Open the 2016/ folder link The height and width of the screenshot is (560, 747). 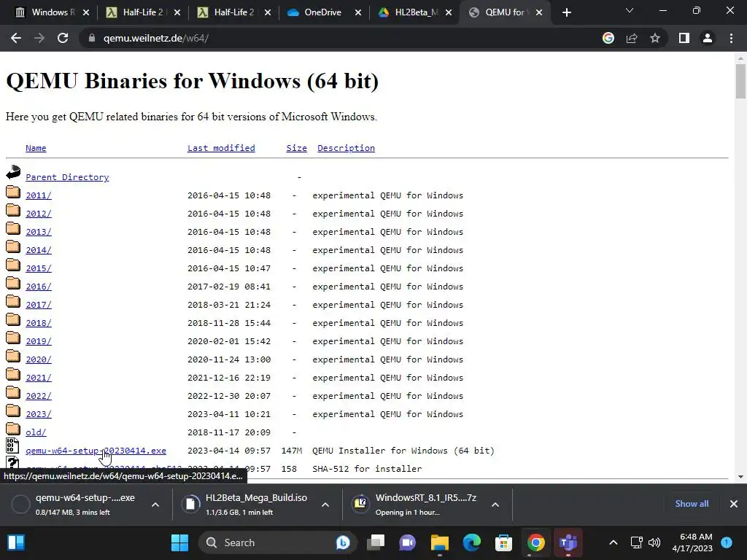coord(39,287)
